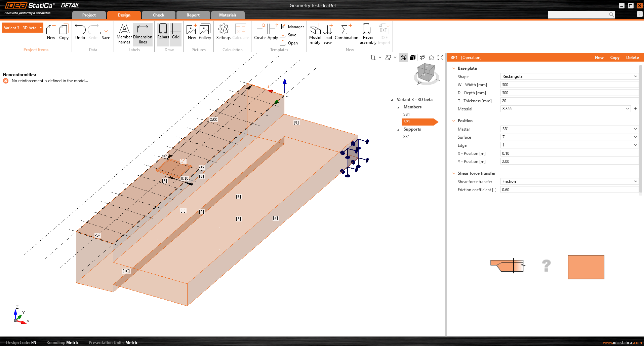The image size is (644, 346).
Task: Copy the BP1 operation
Action: [x=615, y=57]
